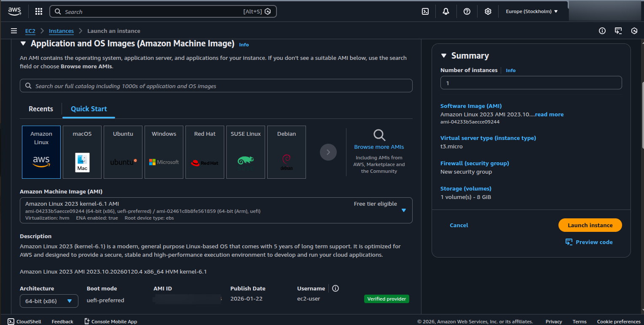The width and height of the screenshot is (644, 325).
Task: Click the Console Mobile App icon
Action: pyautogui.click(x=86, y=321)
